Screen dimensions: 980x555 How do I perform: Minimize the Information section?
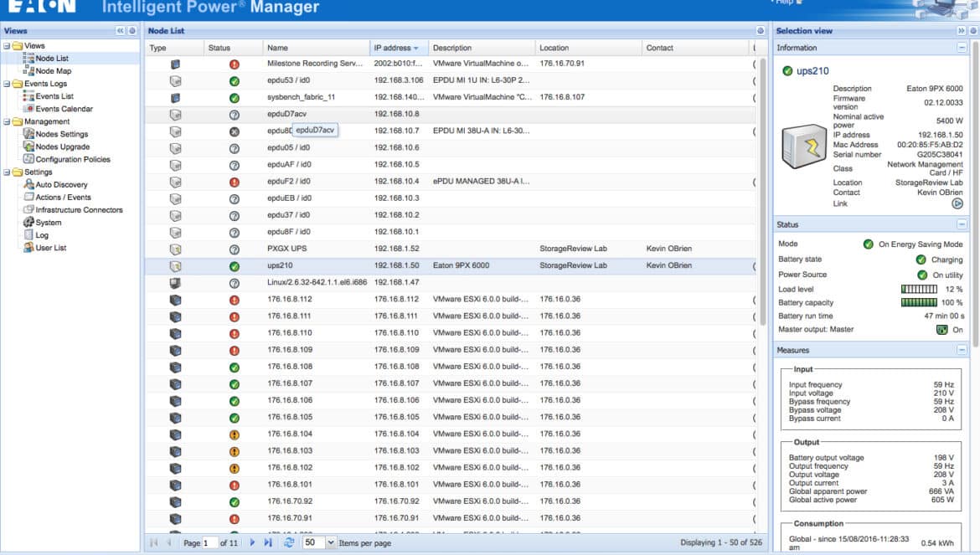coord(962,48)
